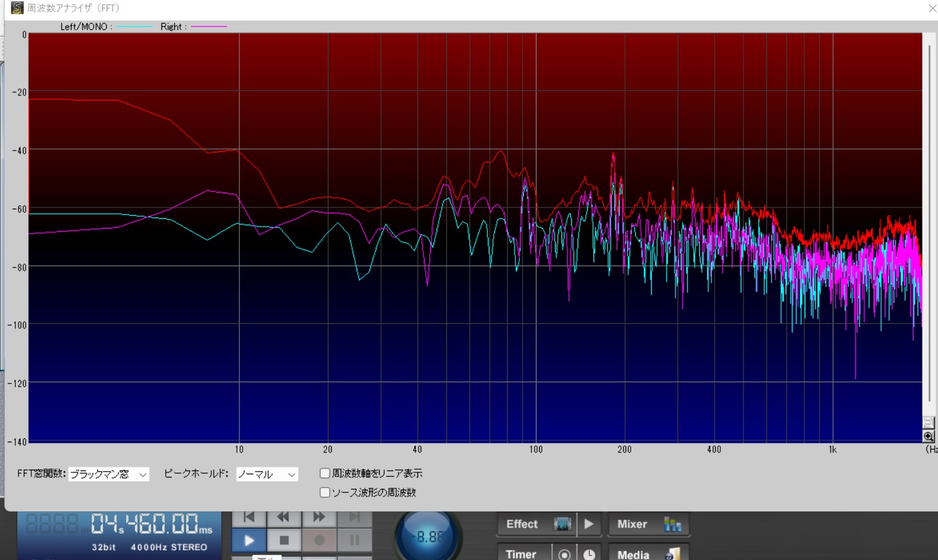This screenshot has width=938, height=560.
Task: Open the ピークホールド ノーマル dropdown
Action: pos(267,474)
